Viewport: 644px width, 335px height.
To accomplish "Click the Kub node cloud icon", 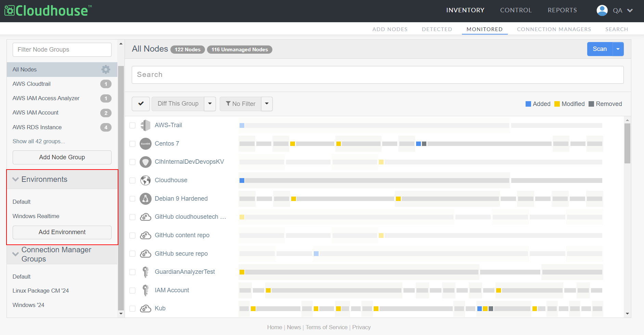I will tap(145, 308).
